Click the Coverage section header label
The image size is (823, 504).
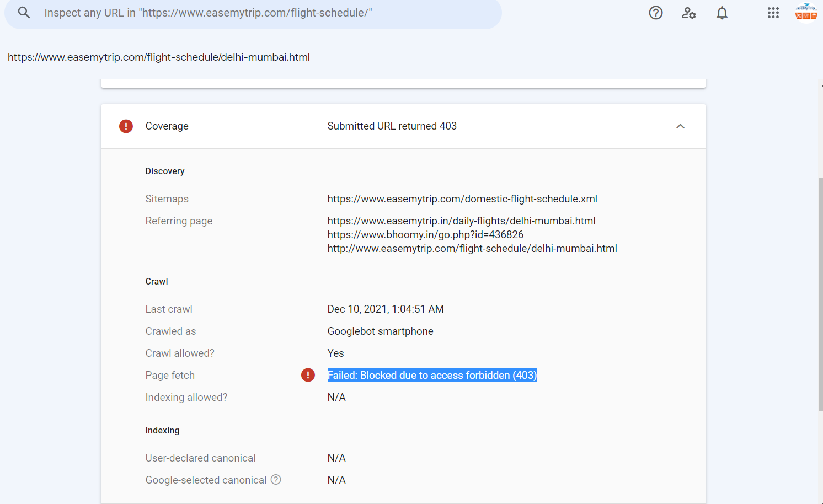[167, 126]
